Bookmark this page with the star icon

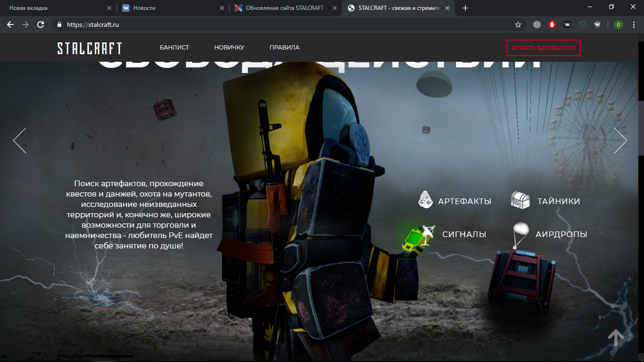click(x=518, y=25)
